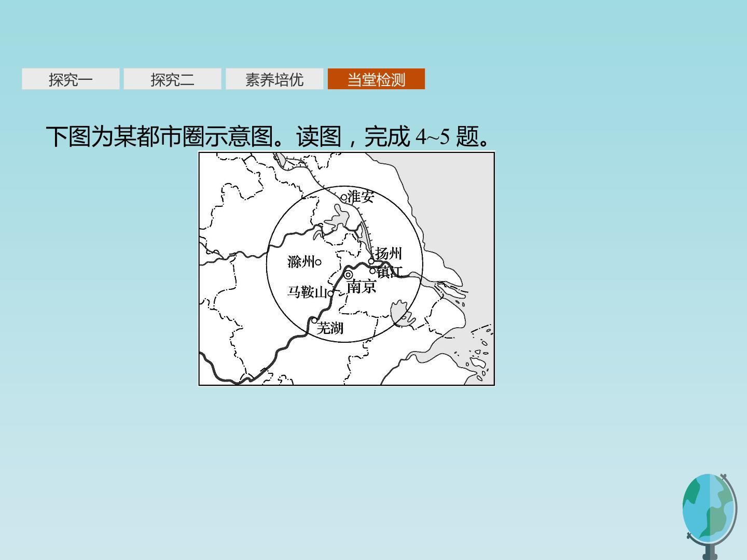Click the 淮安 city label on the map
Image resolution: width=747 pixels, height=560 pixels.
coord(361,197)
